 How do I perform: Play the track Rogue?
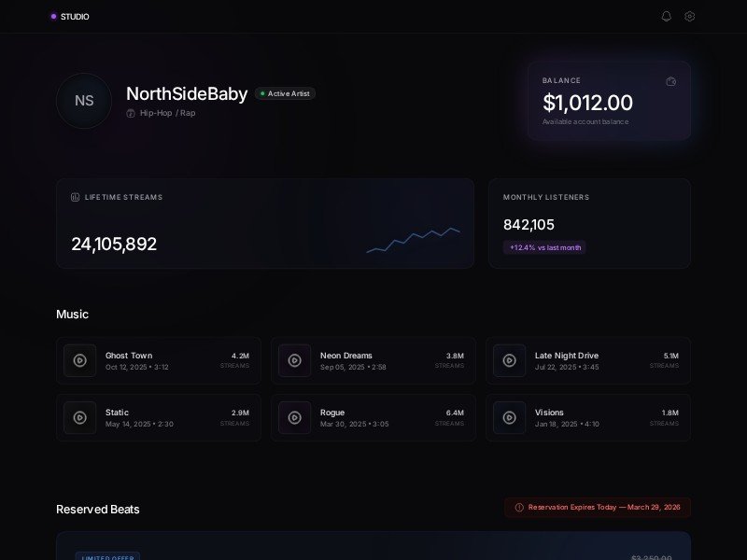tap(294, 417)
